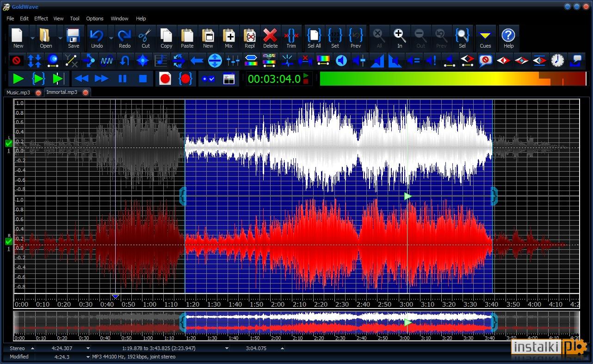Click the Redo button
This screenshot has width=593, height=364.
(124, 38)
